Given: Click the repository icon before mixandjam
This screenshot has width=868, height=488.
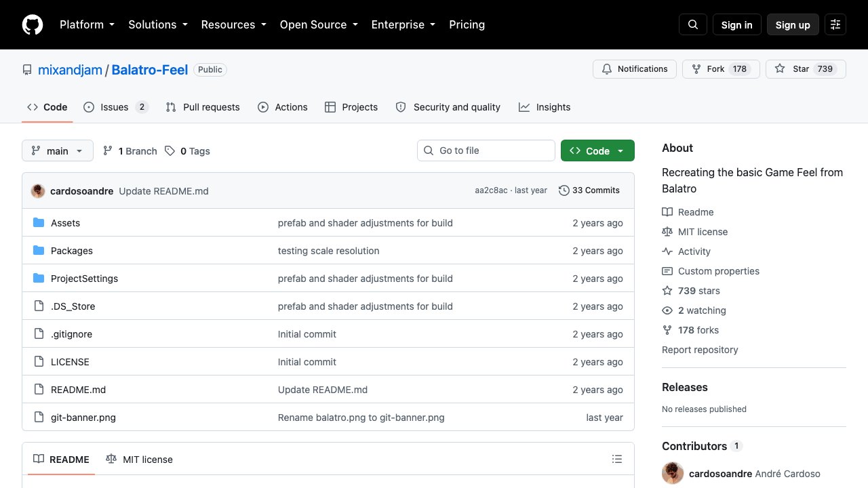Looking at the screenshot, I should point(27,70).
